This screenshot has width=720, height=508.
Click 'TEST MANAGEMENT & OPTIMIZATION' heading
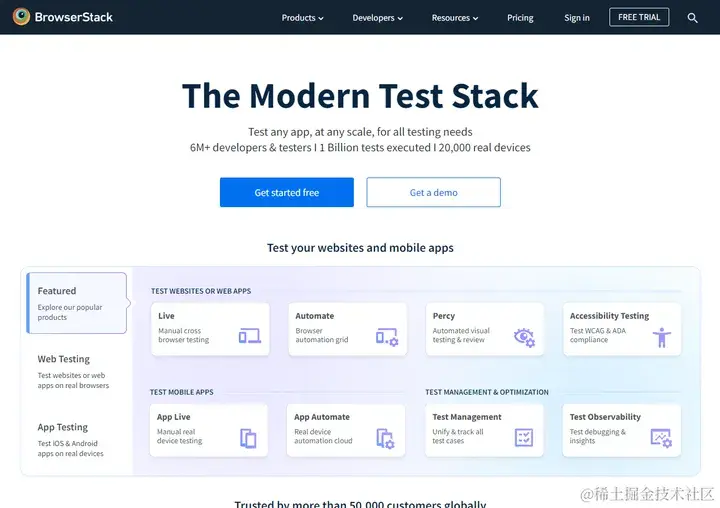487,392
